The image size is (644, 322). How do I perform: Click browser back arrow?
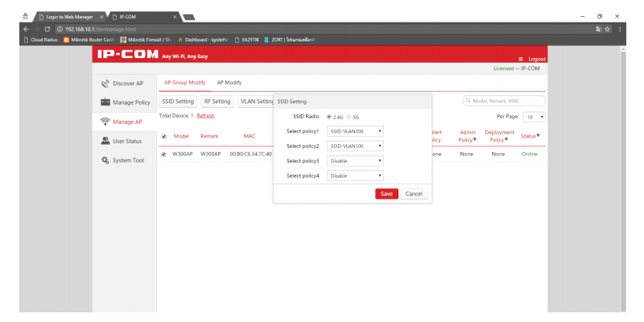pyautogui.click(x=27, y=29)
